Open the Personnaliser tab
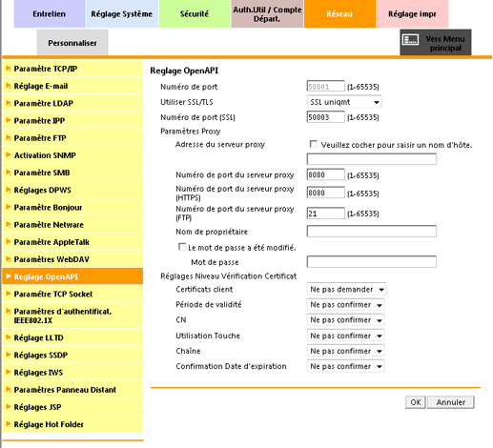The height and width of the screenshot is (448, 493). (x=72, y=43)
